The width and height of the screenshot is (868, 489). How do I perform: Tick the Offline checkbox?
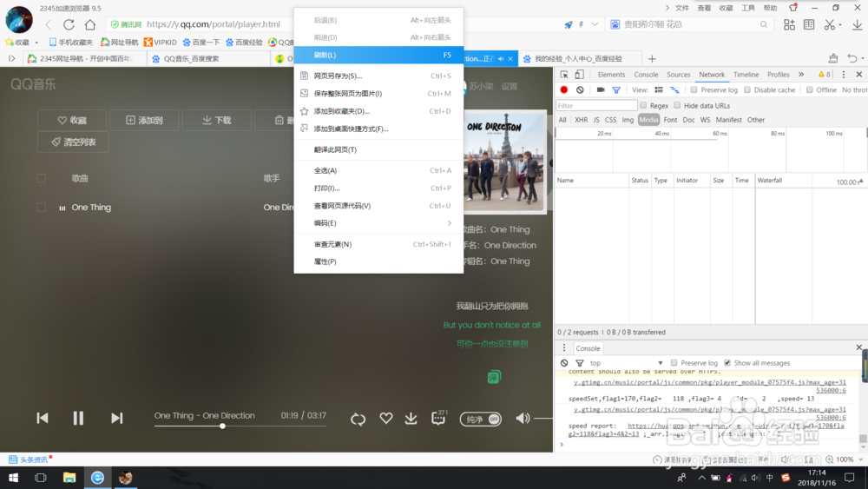[809, 89]
